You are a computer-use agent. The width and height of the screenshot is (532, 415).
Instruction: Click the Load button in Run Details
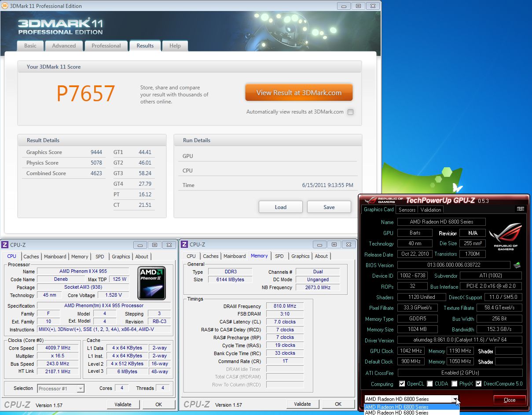[281, 207]
